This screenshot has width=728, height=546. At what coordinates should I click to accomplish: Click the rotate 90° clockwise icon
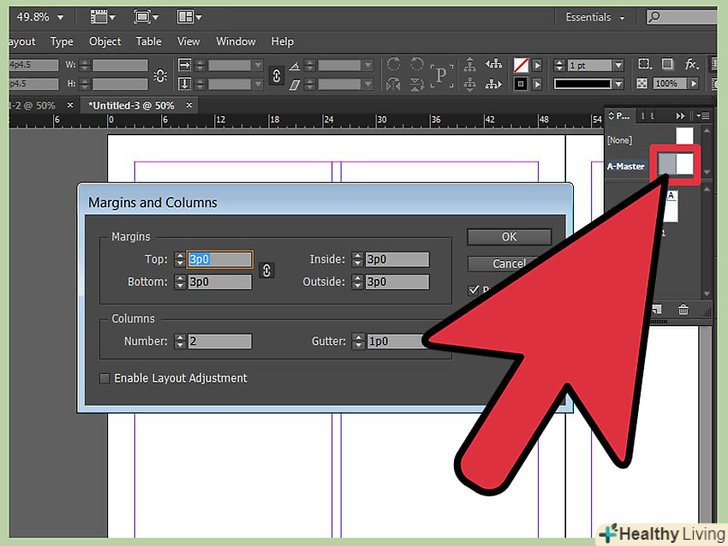click(393, 65)
